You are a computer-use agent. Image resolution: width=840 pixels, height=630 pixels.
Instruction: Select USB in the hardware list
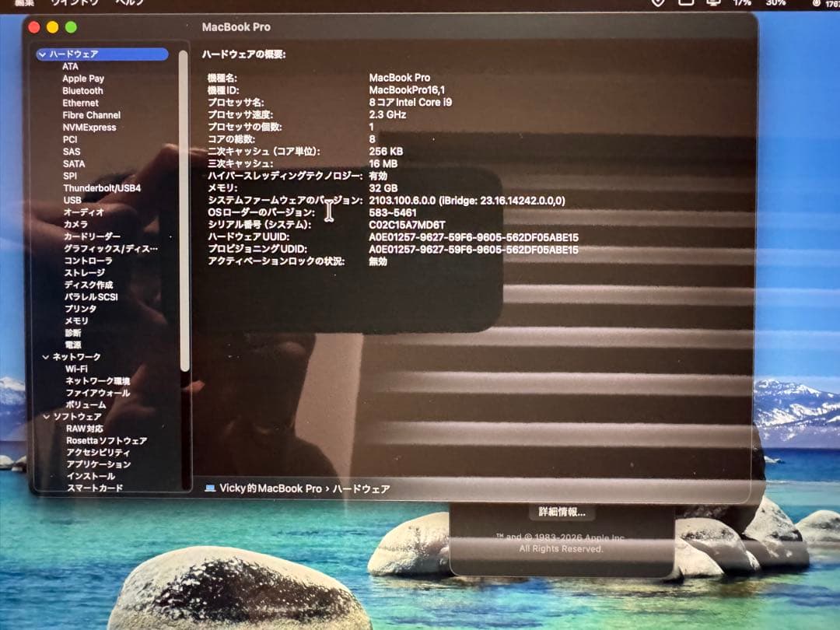tap(72, 201)
